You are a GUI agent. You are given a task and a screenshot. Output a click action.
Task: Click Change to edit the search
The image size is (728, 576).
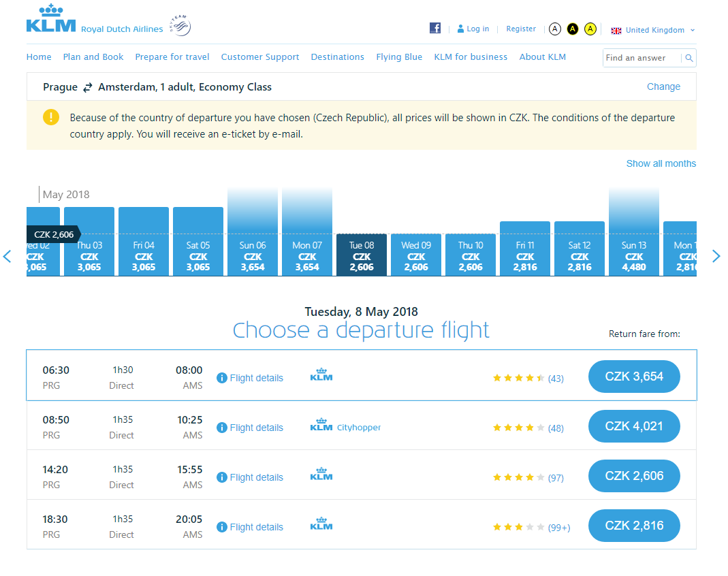pyautogui.click(x=663, y=86)
